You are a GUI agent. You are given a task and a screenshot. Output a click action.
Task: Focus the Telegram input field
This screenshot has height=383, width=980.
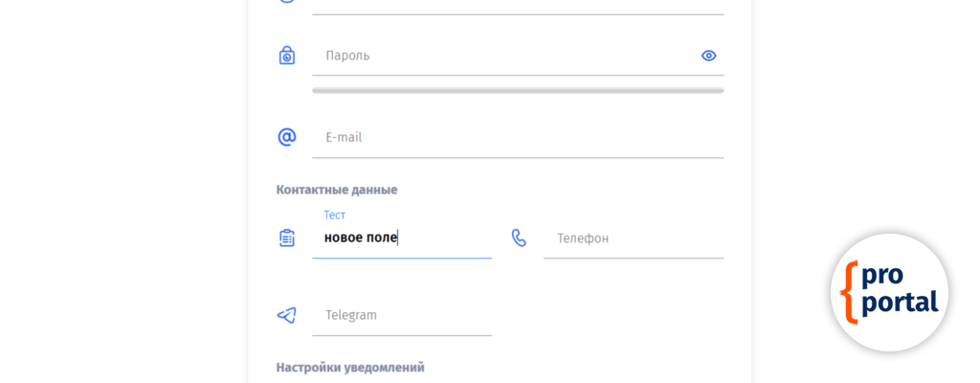coord(402,315)
